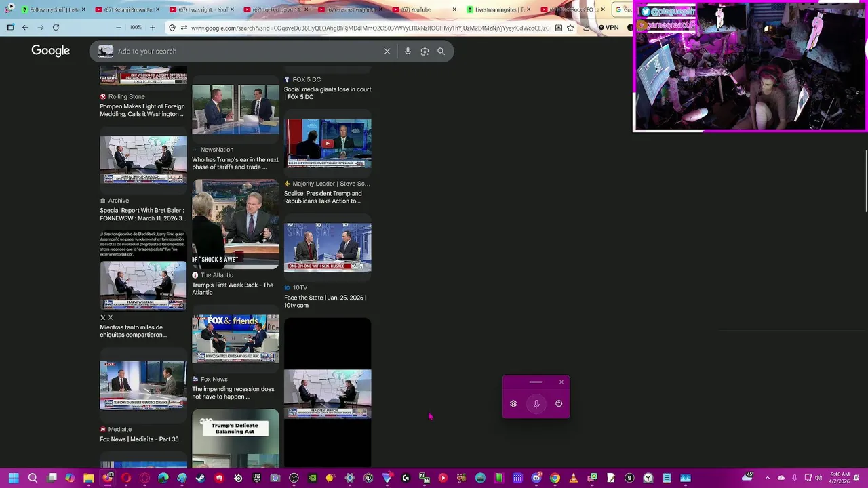Toggle the voice typing microphone
This screenshot has height=488, width=868.
click(x=536, y=404)
